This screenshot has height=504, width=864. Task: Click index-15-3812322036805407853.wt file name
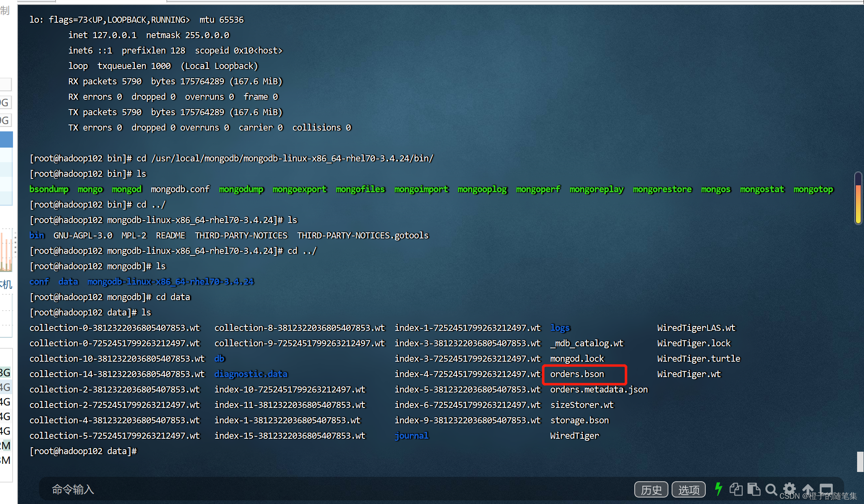(x=290, y=435)
